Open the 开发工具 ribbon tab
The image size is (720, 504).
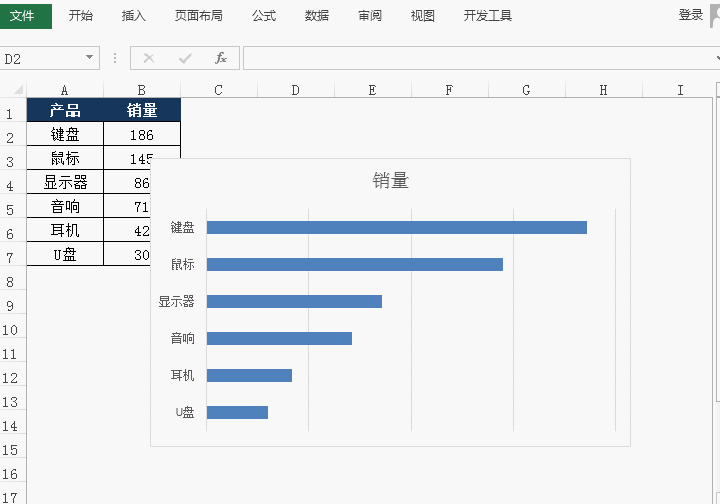[488, 16]
